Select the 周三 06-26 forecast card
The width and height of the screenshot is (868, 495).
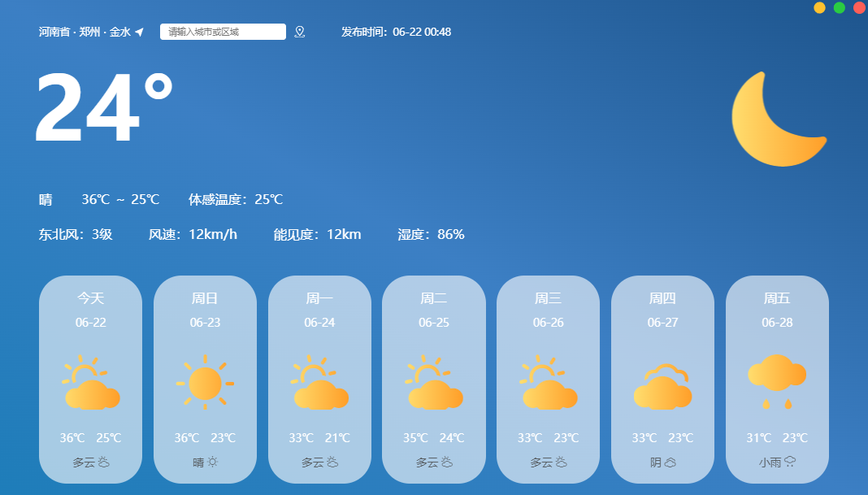click(548, 380)
